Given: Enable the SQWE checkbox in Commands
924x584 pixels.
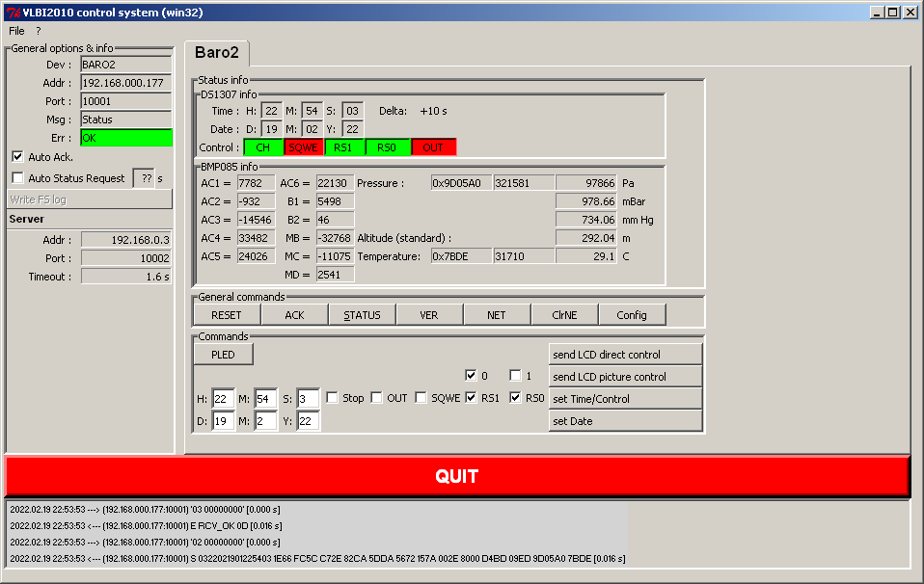Looking at the screenshot, I should [421, 398].
